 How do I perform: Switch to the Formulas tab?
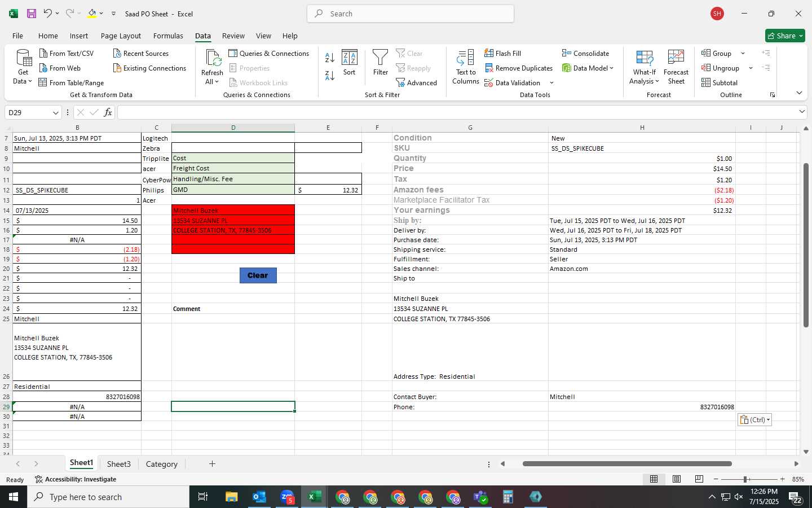[168, 36]
